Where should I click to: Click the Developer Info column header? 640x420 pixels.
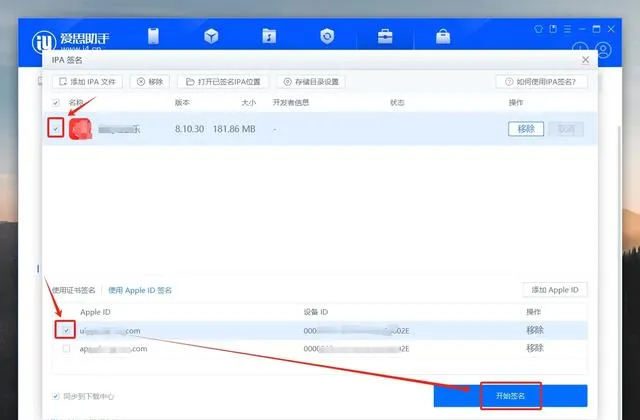point(291,102)
